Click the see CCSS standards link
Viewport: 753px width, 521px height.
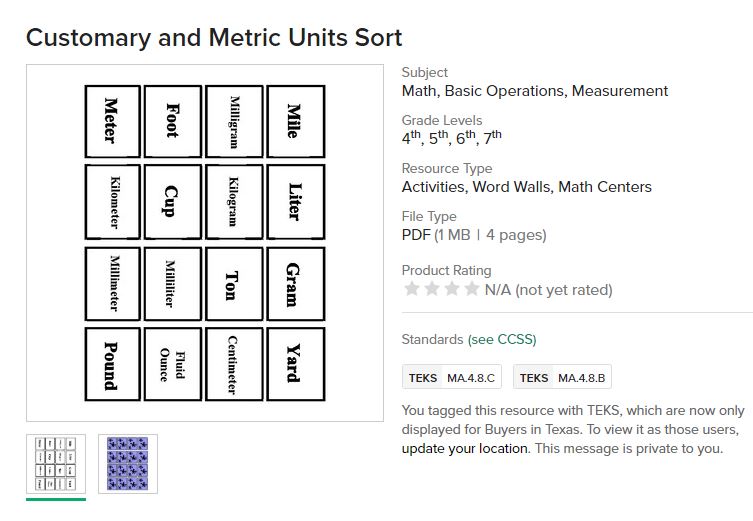click(502, 340)
